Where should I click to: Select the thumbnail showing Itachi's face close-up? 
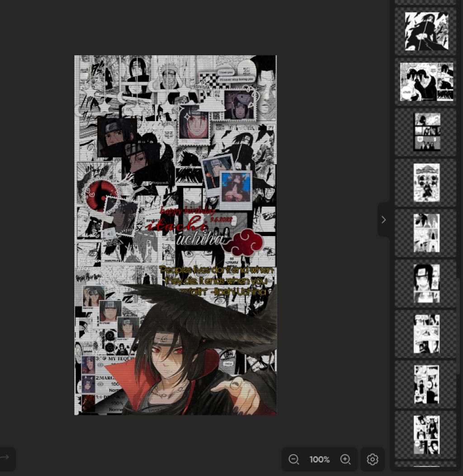click(x=426, y=283)
